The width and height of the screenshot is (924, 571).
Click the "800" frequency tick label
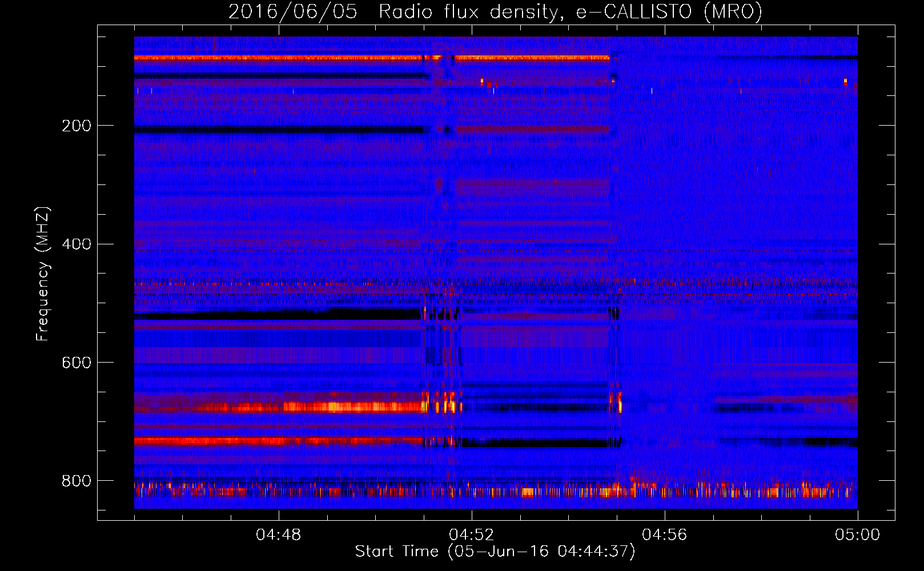click(77, 481)
